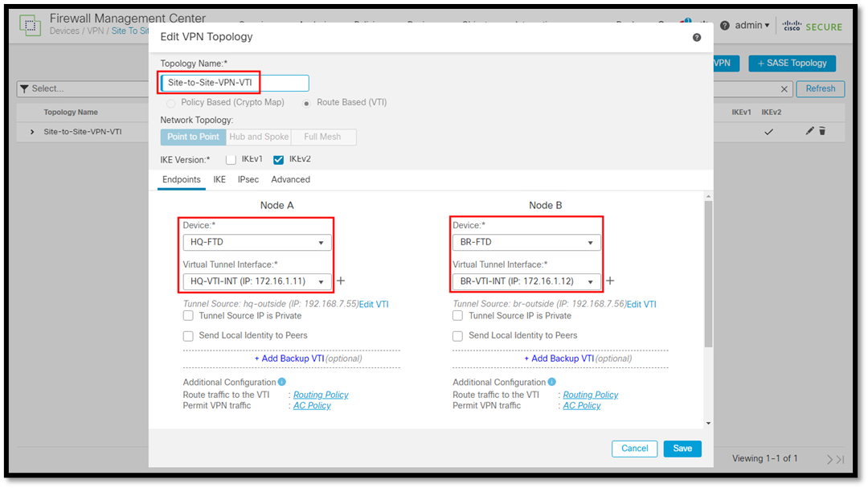Switch to the Endpoints tab
Image resolution: width=868 pixels, height=488 pixels.
click(x=182, y=179)
